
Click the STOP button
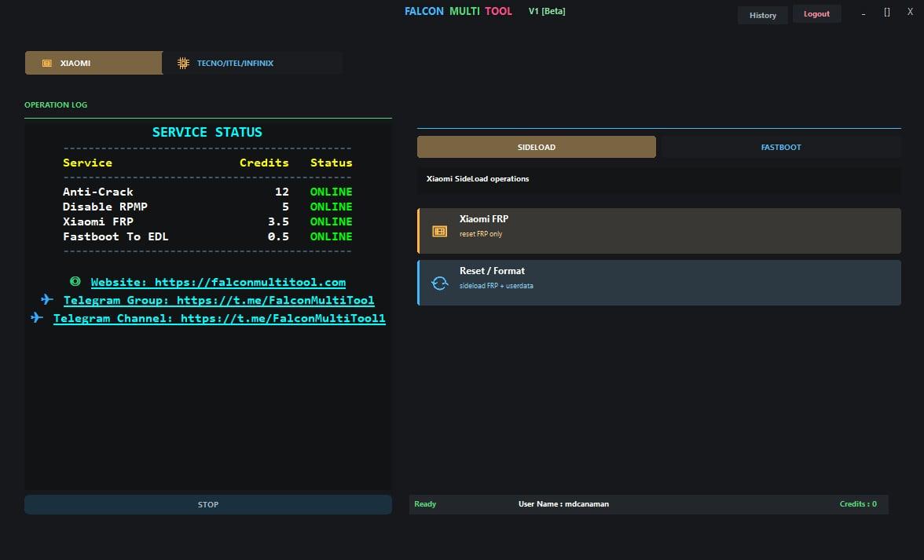pyautogui.click(x=208, y=505)
